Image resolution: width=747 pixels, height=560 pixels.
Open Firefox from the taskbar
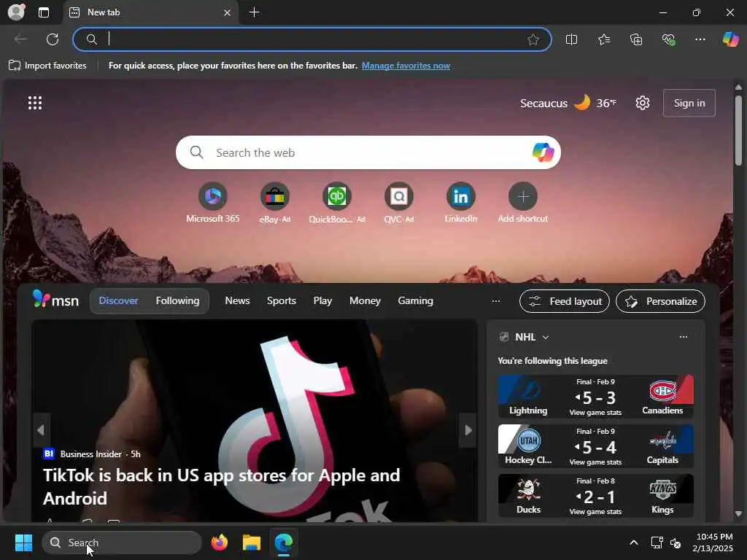219,542
